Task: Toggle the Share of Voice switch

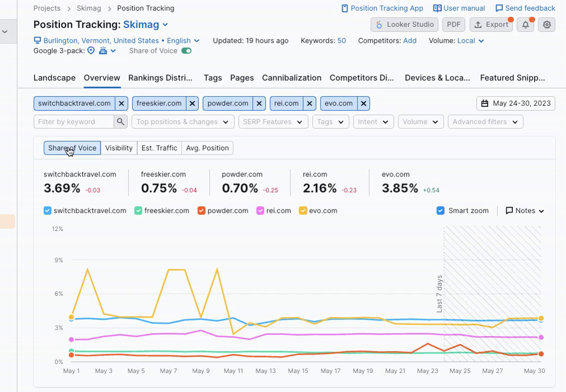Action: click(x=186, y=51)
